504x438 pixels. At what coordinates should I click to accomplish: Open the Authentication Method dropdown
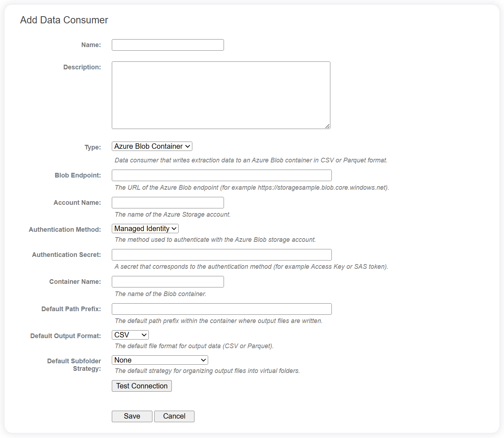coord(145,229)
